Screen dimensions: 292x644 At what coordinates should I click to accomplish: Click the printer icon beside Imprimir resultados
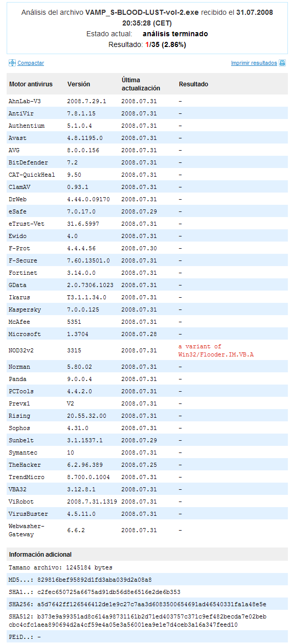click(x=282, y=63)
